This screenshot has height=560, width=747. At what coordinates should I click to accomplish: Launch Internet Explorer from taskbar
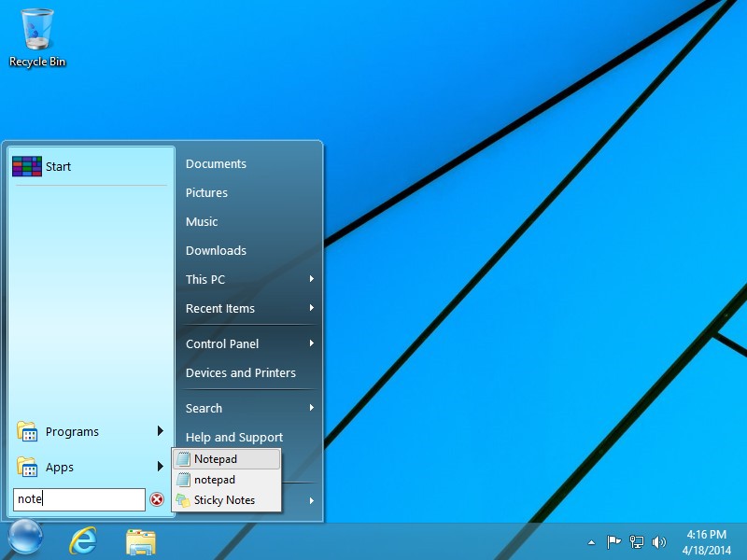(x=83, y=541)
